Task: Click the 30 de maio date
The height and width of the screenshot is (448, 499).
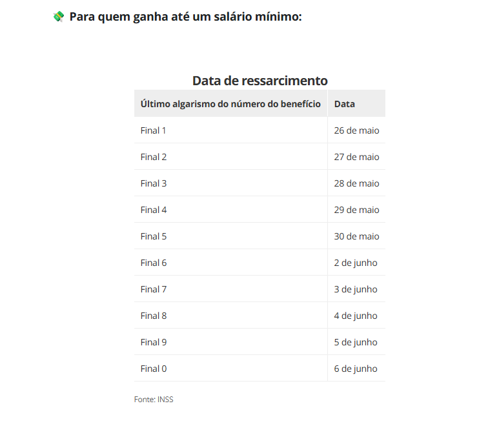Action: click(356, 236)
